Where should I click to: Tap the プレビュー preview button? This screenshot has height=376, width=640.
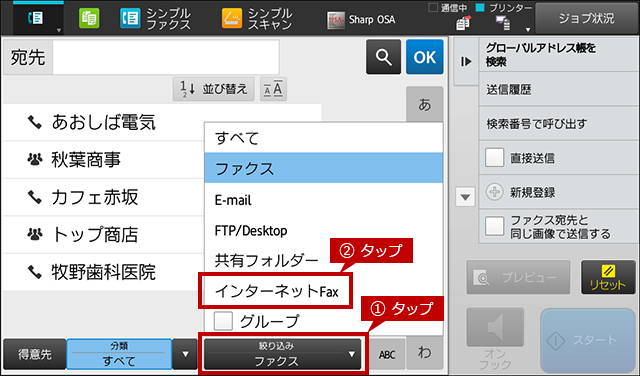point(518,277)
